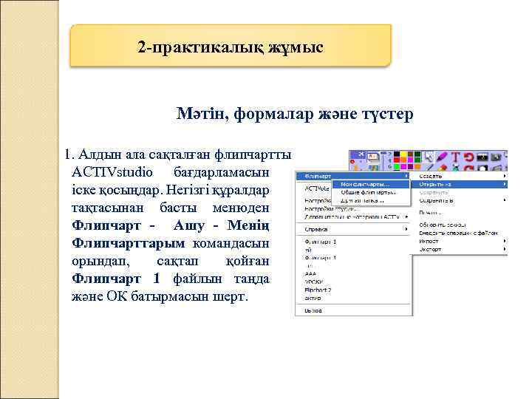The width and height of the screenshot is (532, 399).
Task: Choose Общие флипчарты in the submenu
Action: [x=370, y=192]
